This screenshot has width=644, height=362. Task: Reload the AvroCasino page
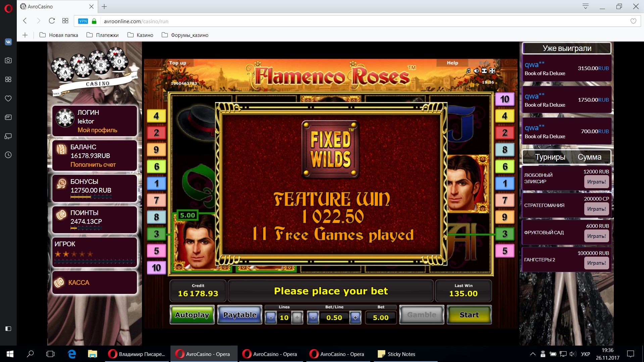click(52, 21)
